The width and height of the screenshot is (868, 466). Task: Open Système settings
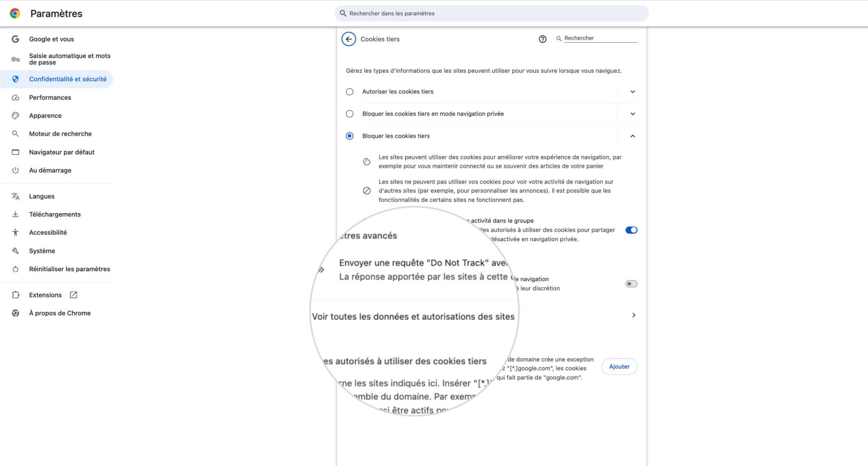pos(42,251)
